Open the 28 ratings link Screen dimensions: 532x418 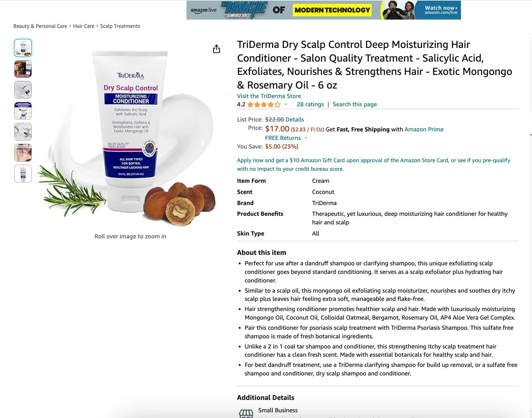pos(310,104)
